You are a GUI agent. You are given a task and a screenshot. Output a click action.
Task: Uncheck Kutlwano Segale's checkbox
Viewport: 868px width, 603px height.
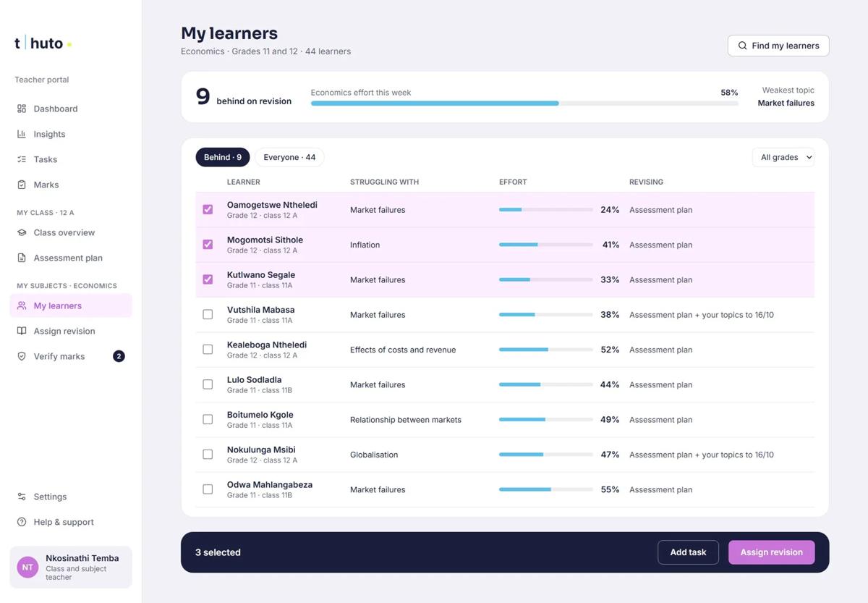208,279
